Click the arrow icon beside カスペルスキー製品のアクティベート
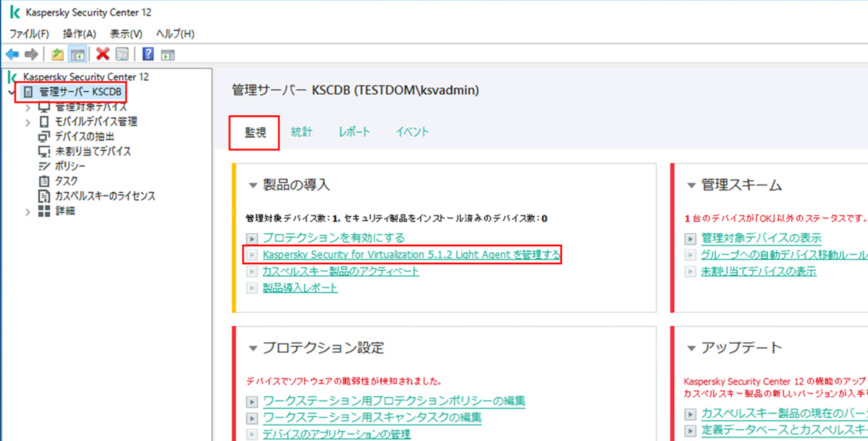This screenshot has width=868, height=441. [252, 272]
